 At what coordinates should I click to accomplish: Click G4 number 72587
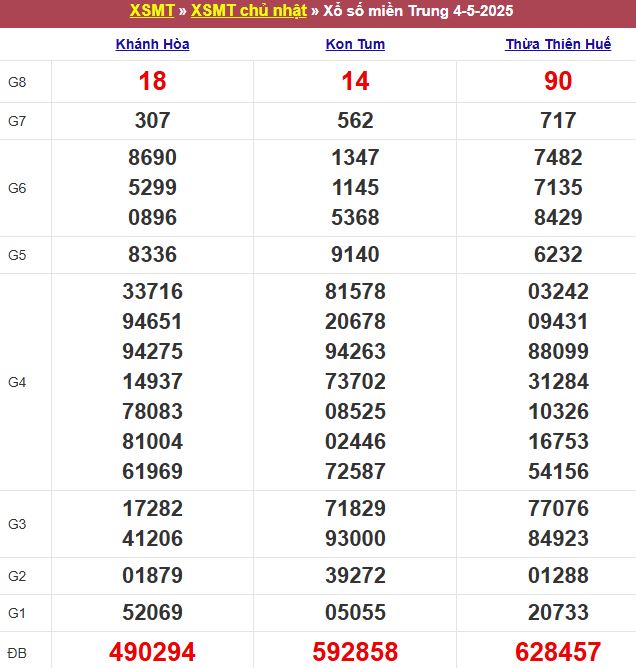(x=355, y=471)
